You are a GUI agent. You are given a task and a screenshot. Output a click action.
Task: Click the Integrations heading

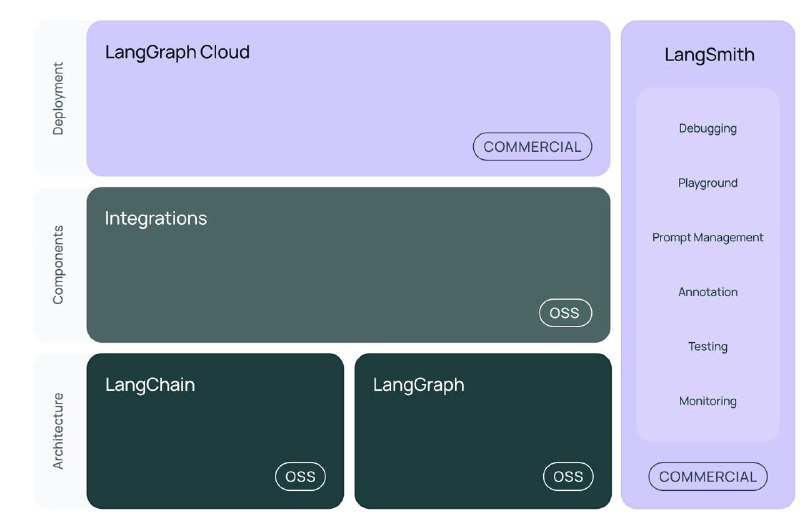pos(156,218)
